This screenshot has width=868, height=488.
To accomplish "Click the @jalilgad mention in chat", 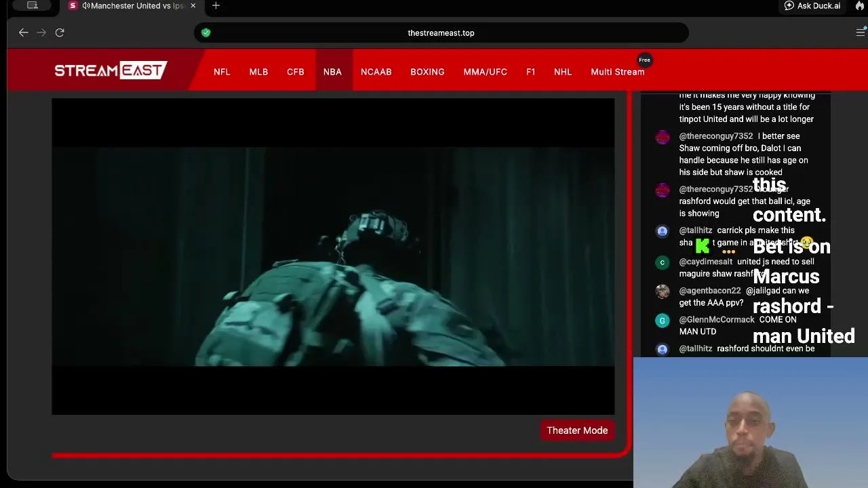I will point(763,291).
